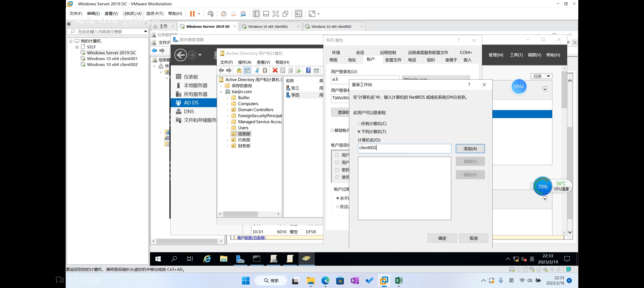Click the VMware take snapshot icon
This screenshot has width=644, height=288.
[224, 14]
